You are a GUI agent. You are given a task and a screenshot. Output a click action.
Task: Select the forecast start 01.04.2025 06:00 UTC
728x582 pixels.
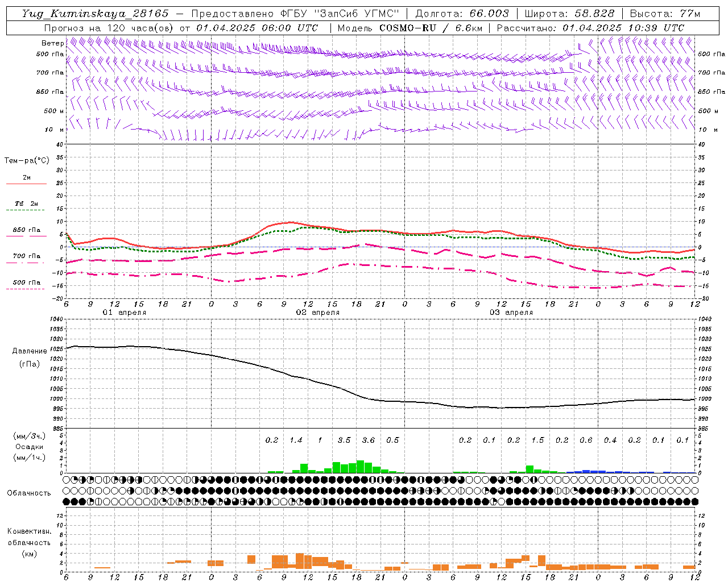[257, 28]
